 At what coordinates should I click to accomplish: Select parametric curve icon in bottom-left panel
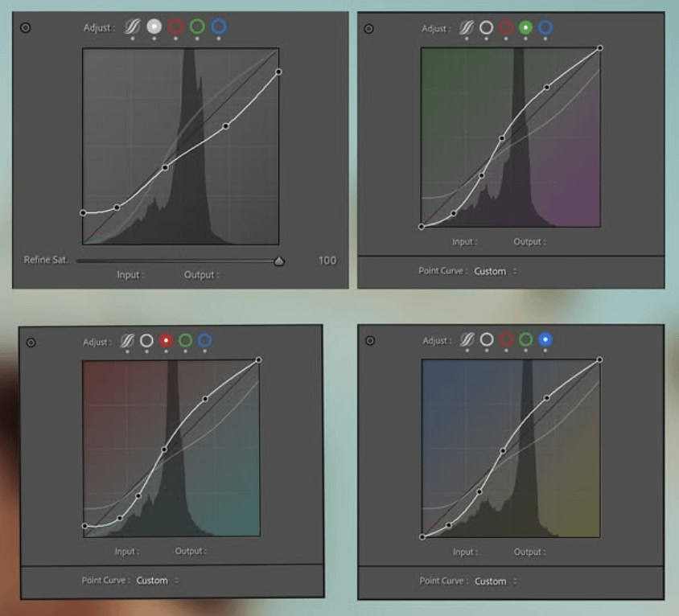pyautogui.click(x=127, y=341)
